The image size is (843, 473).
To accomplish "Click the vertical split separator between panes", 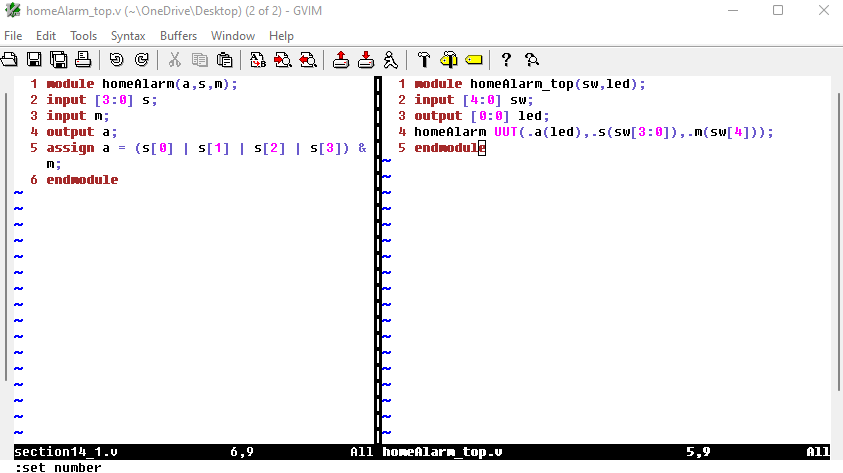I will (x=379, y=260).
